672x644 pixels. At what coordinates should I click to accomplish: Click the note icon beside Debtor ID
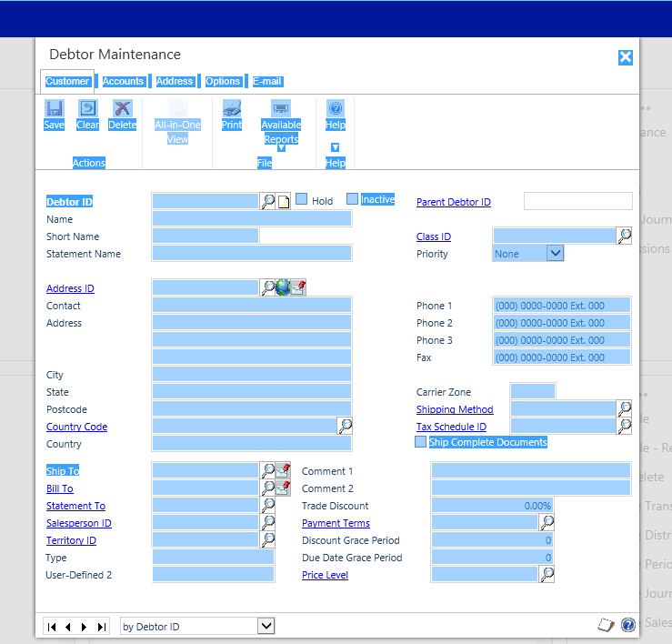pos(283,202)
